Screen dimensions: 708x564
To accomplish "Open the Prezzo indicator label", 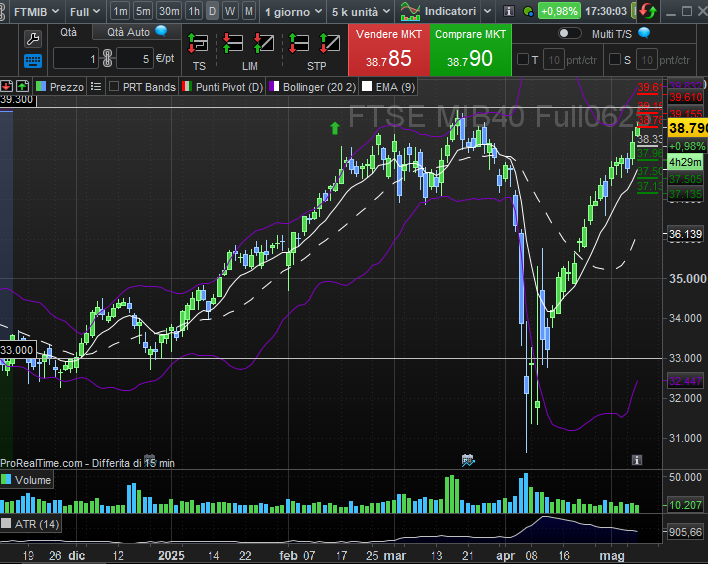I will [67, 87].
